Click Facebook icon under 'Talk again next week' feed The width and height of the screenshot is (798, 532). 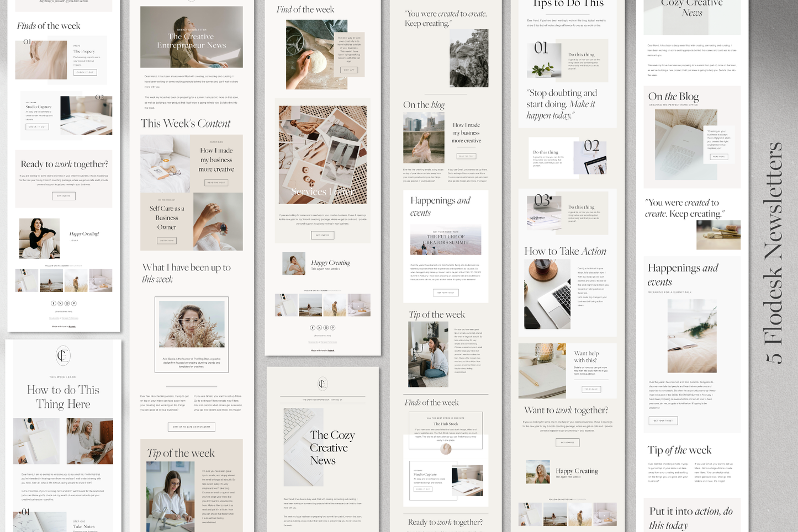[313, 327]
